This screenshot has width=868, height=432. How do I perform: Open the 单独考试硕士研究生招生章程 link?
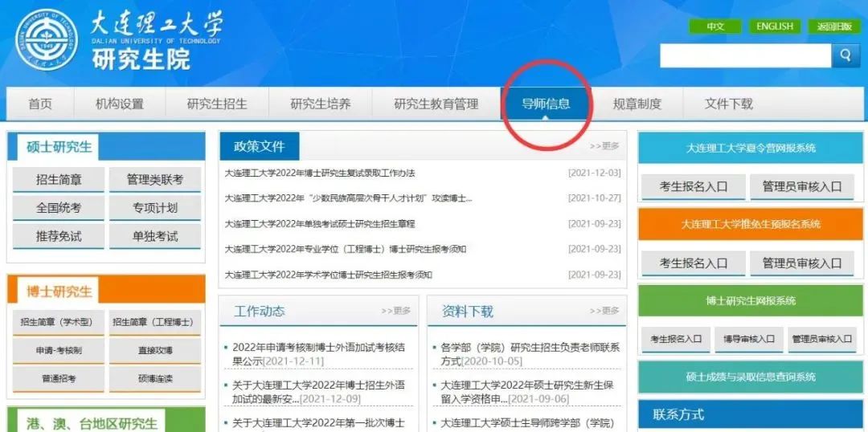[320, 224]
